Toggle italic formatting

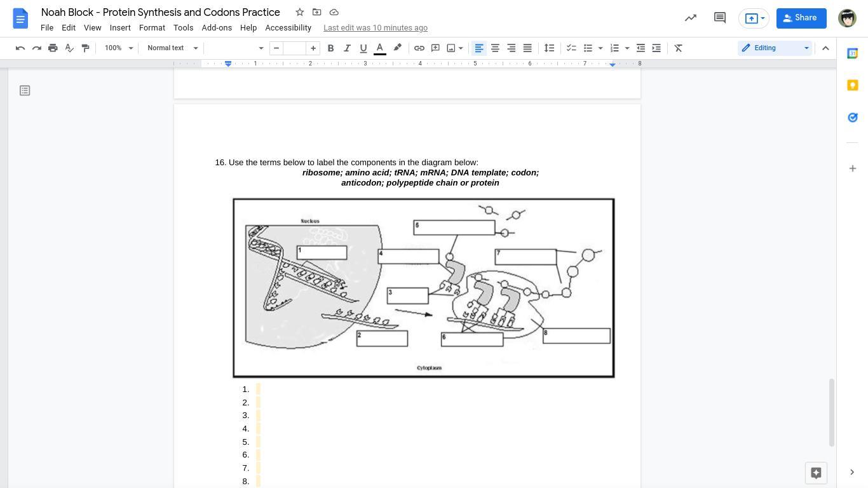coord(347,48)
